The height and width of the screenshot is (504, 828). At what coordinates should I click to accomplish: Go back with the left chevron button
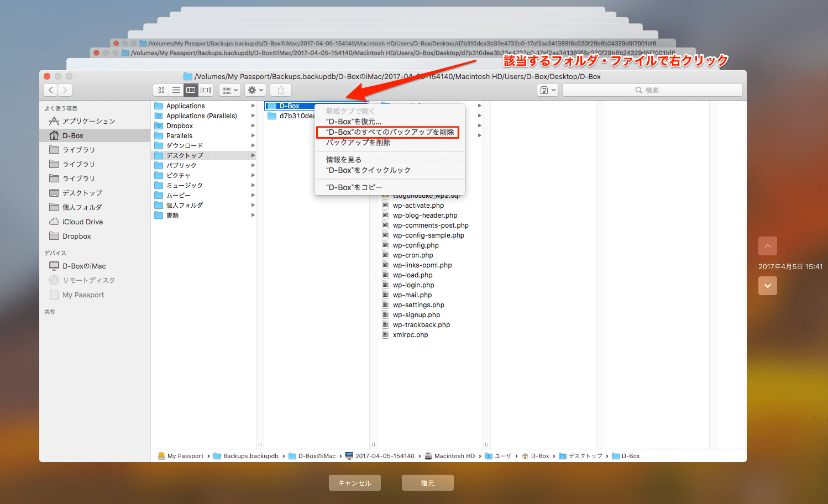tap(51, 90)
